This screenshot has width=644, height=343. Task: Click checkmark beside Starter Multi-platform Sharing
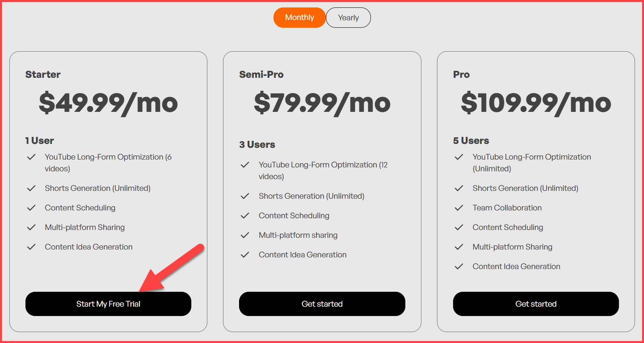[x=31, y=227]
